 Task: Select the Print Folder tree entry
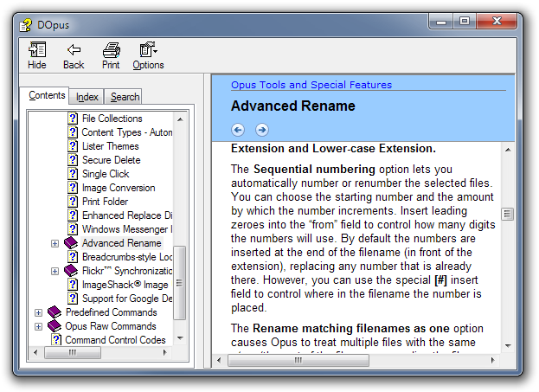click(x=105, y=202)
